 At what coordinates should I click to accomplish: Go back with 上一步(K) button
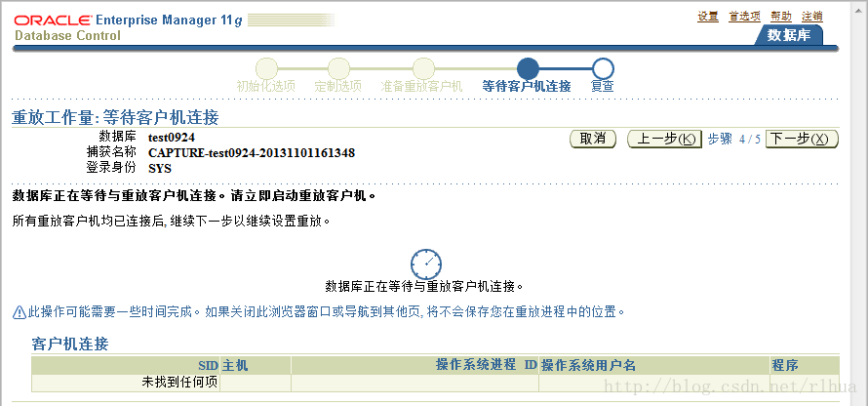click(664, 139)
